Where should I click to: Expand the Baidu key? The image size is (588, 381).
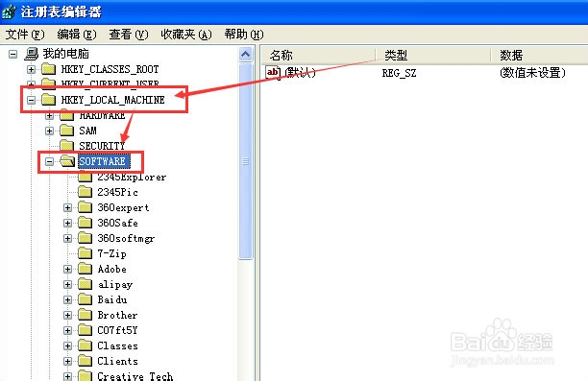pos(68,299)
